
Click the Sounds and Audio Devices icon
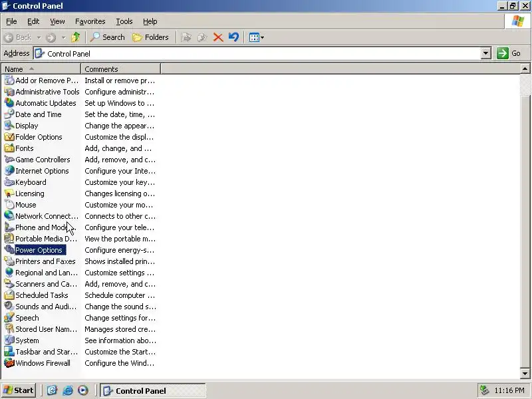[9, 307]
